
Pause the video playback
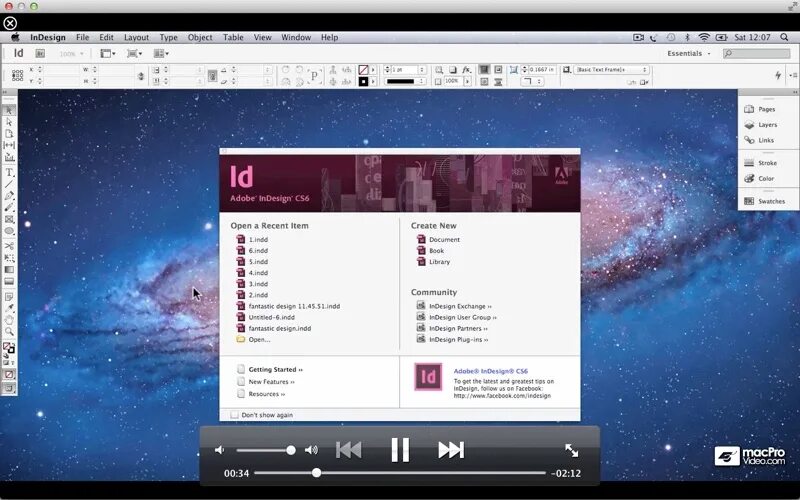400,450
